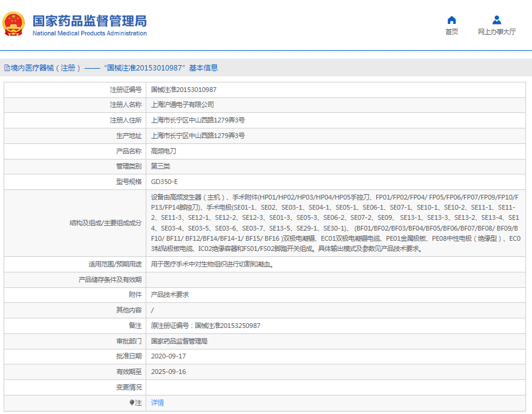The width and height of the screenshot is (532, 414).
Task: Click the 审批部门 row label
Action: pos(129,341)
